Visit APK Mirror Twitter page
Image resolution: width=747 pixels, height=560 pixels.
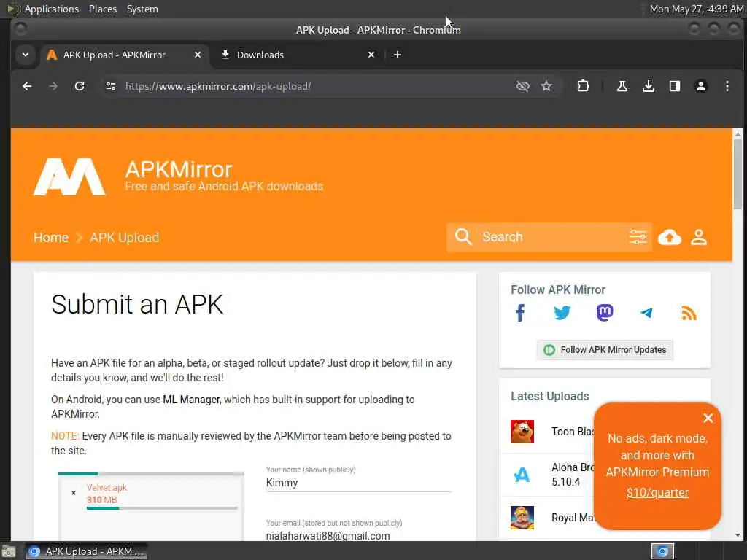point(562,313)
